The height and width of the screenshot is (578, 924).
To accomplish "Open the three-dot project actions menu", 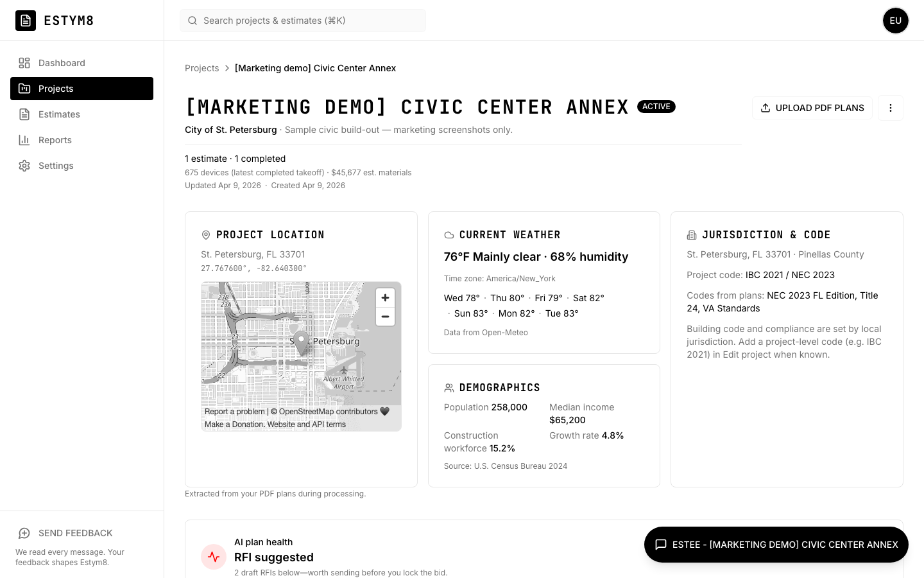I will pyautogui.click(x=891, y=108).
